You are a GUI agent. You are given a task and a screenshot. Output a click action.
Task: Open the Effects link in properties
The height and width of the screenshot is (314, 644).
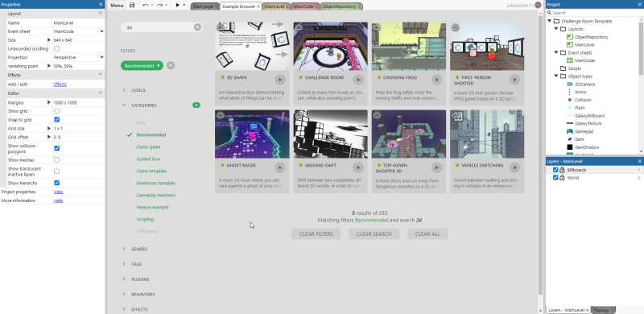click(60, 85)
